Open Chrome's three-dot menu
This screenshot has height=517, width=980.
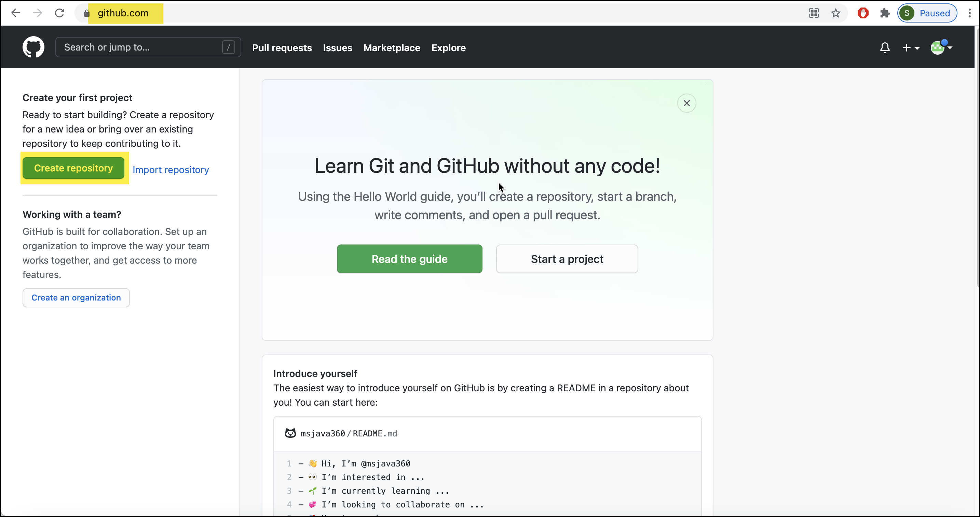[969, 13]
